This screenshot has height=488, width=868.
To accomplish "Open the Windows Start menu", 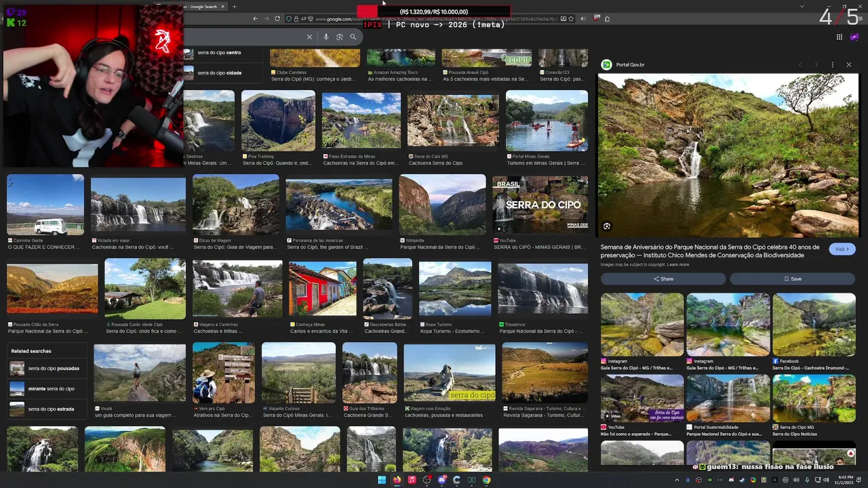I will click(x=382, y=480).
